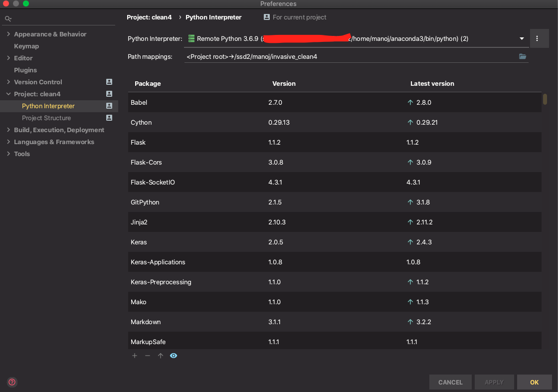Click Keras version 2.0.5 cell
Screen dimensions: 558x392
276,242
